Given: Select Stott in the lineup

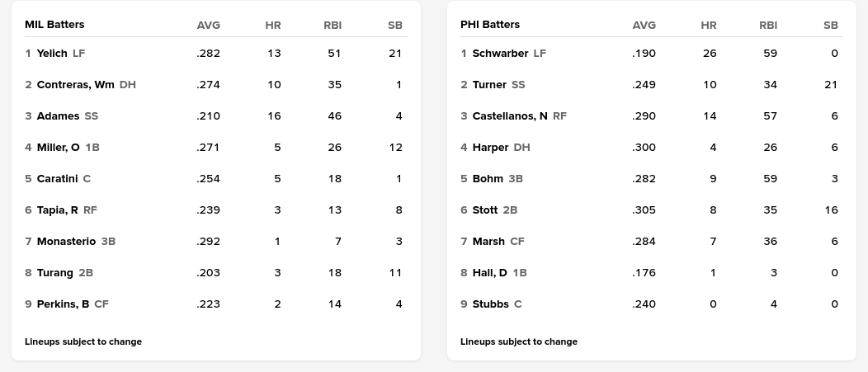Looking at the screenshot, I should (485, 210).
